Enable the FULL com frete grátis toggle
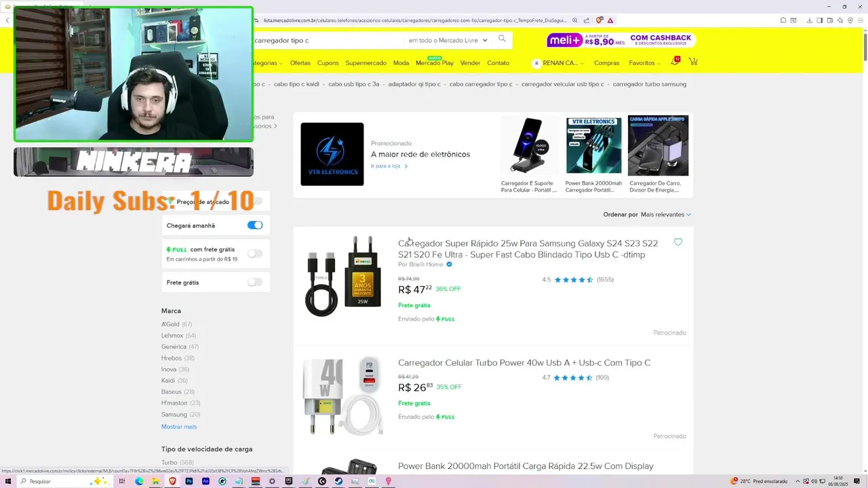Viewport: 868px width, 488px height. point(255,253)
